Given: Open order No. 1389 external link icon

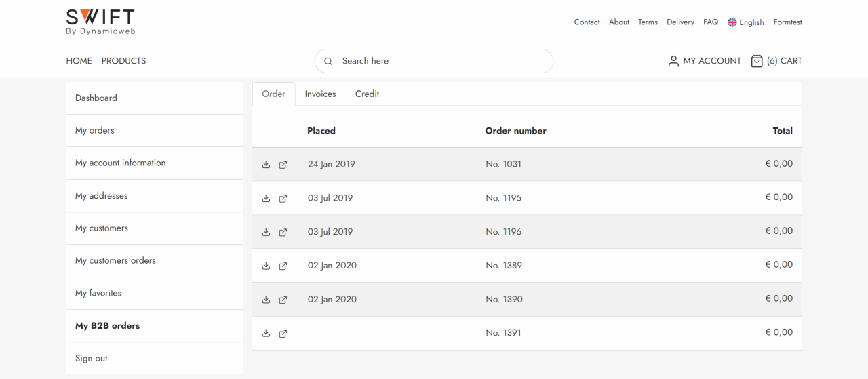Looking at the screenshot, I should tap(283, 266).
